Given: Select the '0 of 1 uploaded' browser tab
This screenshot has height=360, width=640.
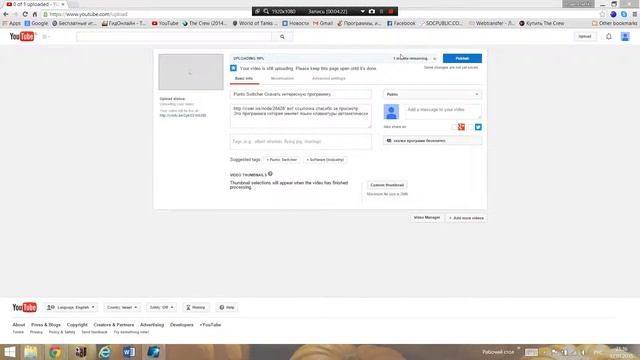Looking at the screenshot, I should point(35,4).
